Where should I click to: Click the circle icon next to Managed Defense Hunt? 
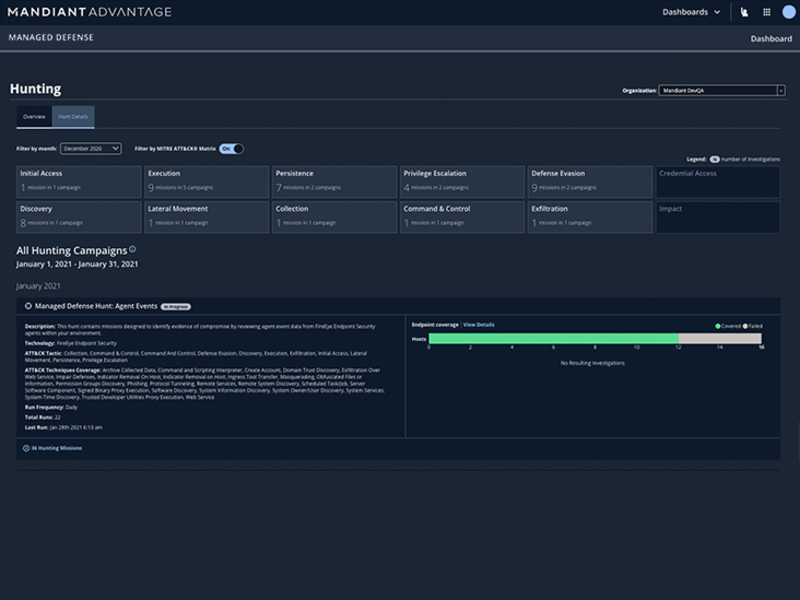(28, 306)
